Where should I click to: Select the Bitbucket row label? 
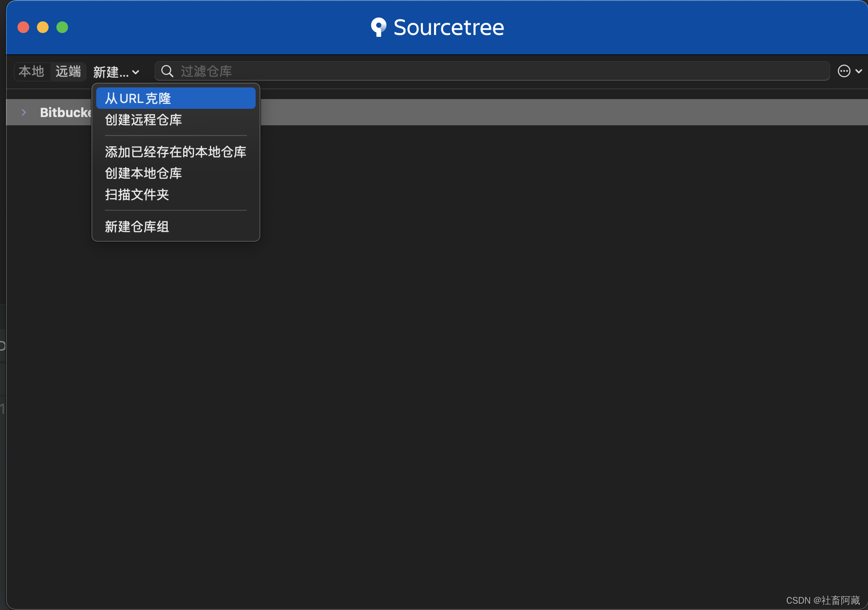(66, 113)
